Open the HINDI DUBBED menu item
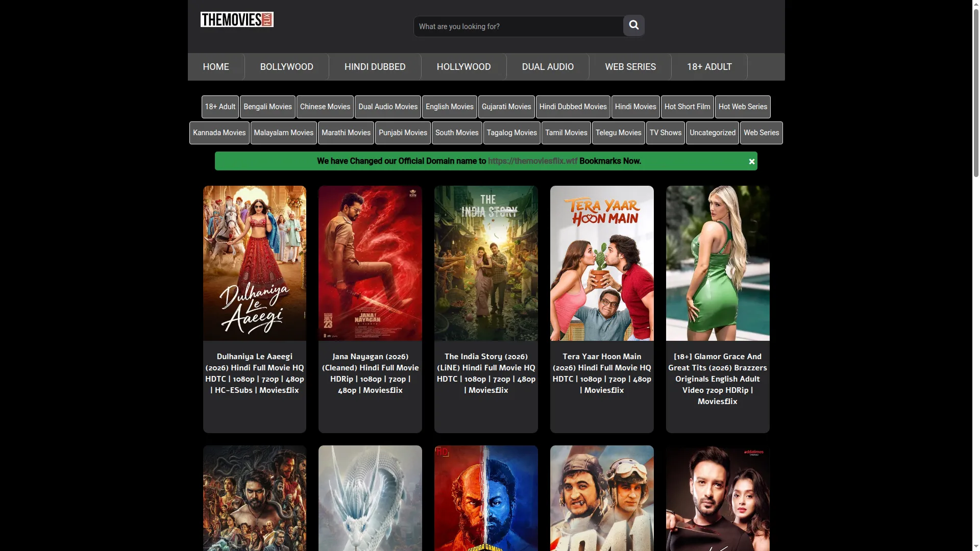980x551 pixels. [x=375, y=67]
